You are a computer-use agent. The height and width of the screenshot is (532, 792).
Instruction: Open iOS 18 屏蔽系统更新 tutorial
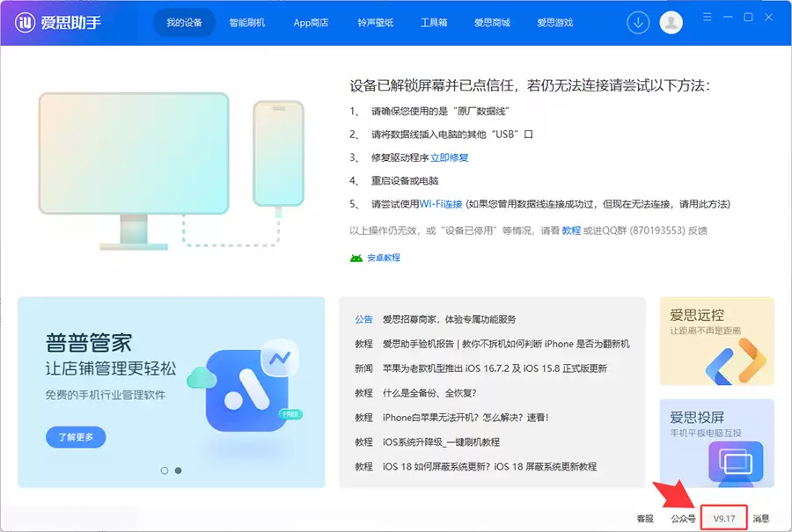pos(489,467)
